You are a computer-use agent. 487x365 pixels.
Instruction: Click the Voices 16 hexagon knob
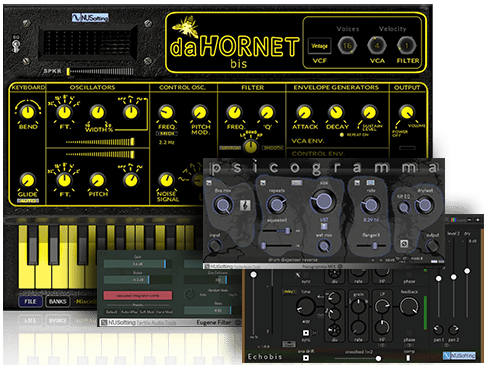[347, 46]
